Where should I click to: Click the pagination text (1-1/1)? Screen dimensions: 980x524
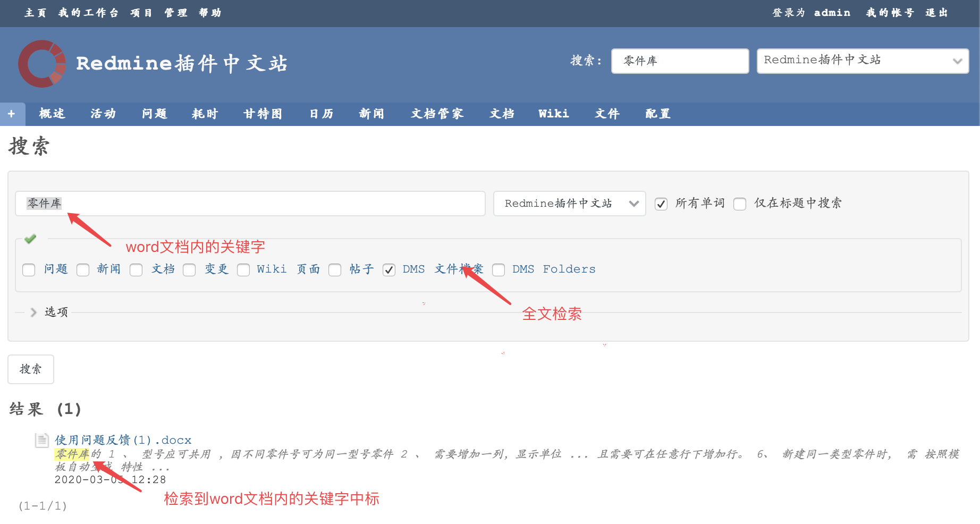coord(43,506)
